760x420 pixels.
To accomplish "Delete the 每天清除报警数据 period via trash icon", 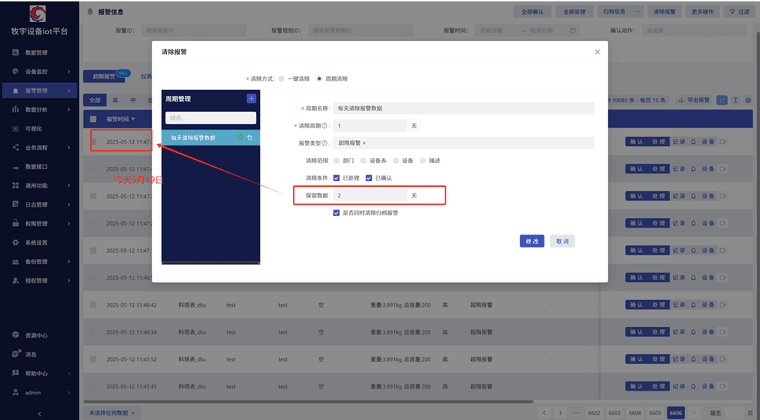I will point(250,138).
